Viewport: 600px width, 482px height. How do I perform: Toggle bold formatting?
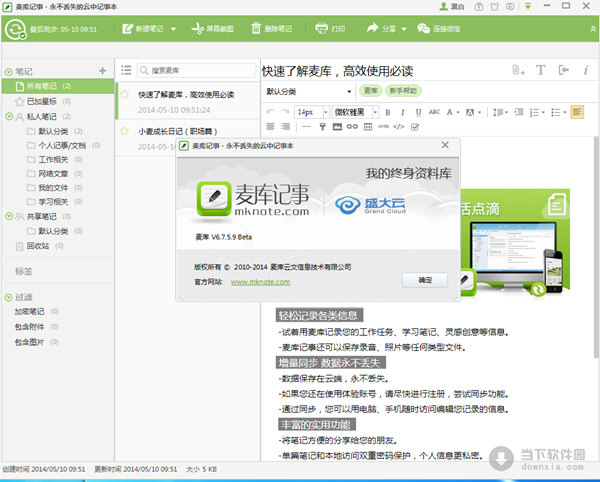(x=388, y=112)
